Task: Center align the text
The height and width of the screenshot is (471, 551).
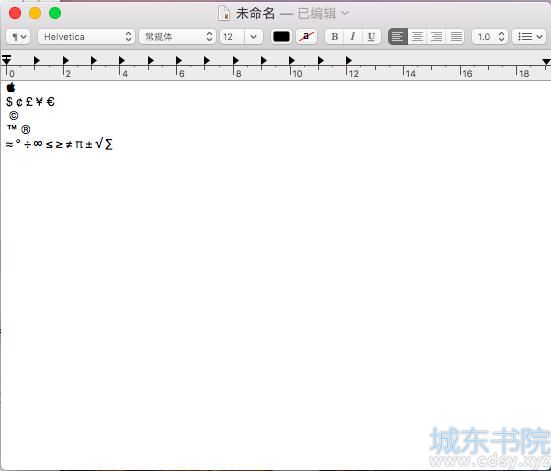Action: point(417,37)
